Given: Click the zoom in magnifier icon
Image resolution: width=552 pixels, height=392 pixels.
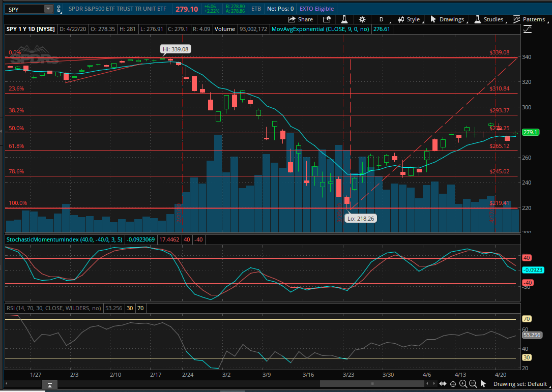Looking at the screenshot, I should pyautogui.click(x=463, y=384).
